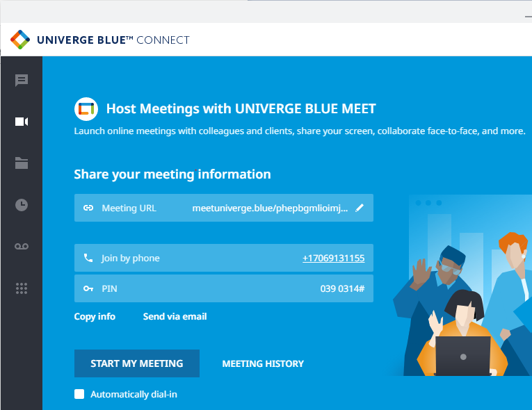Click Copy info link

pyautogui.click(x=95, y=316)
